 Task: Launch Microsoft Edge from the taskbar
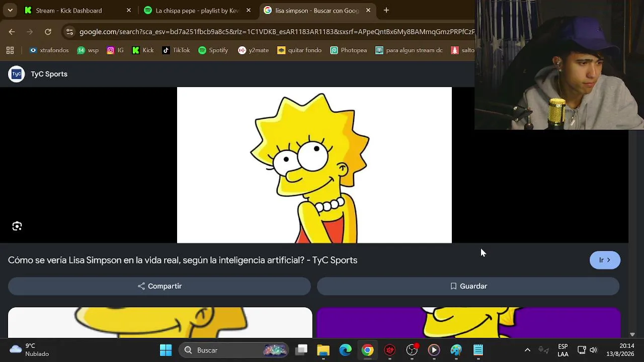345,350
